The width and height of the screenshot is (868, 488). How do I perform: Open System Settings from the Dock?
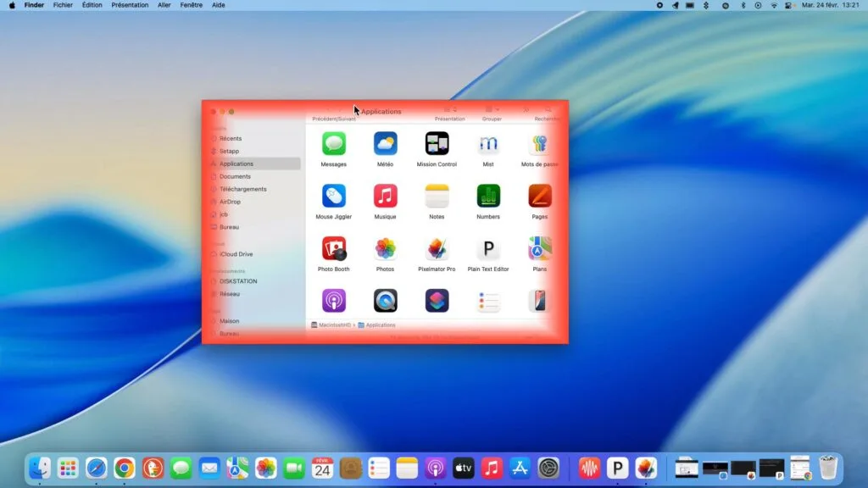[x=548, y=469]
